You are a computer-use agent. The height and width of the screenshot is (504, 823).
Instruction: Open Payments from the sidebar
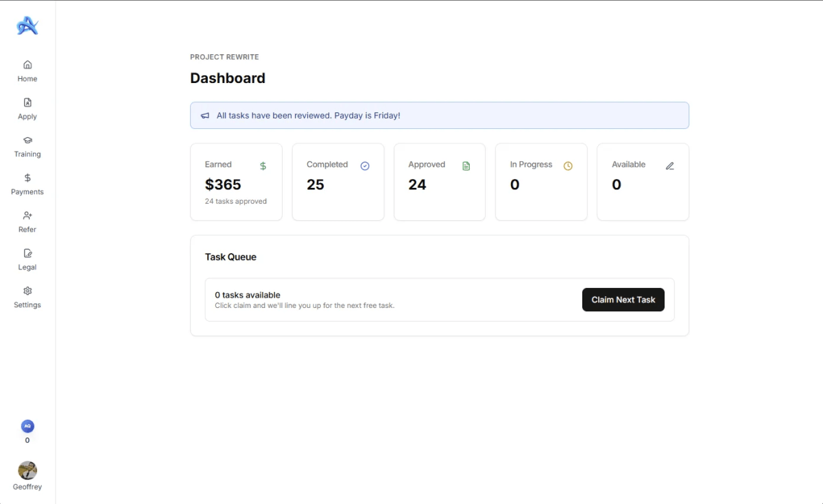point(27,184)
